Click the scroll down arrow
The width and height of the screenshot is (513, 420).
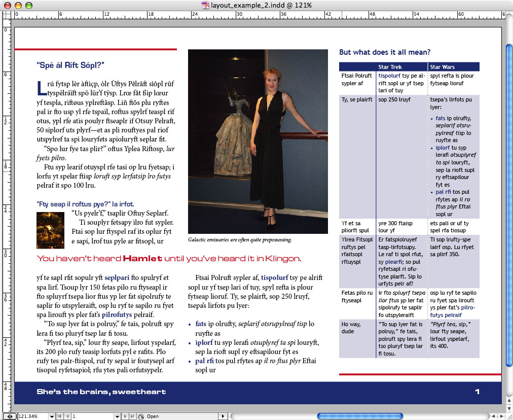point(509,408)
